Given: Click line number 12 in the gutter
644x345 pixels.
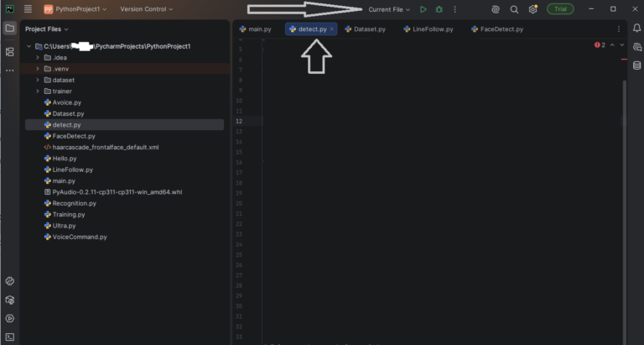Looking at the screenshot, I should tap(239, 121).
